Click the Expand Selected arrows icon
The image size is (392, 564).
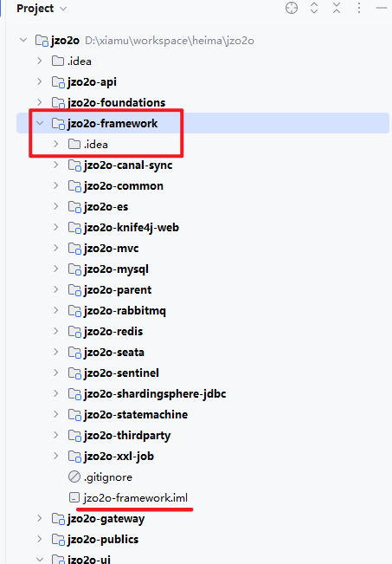tap(314, 8)
